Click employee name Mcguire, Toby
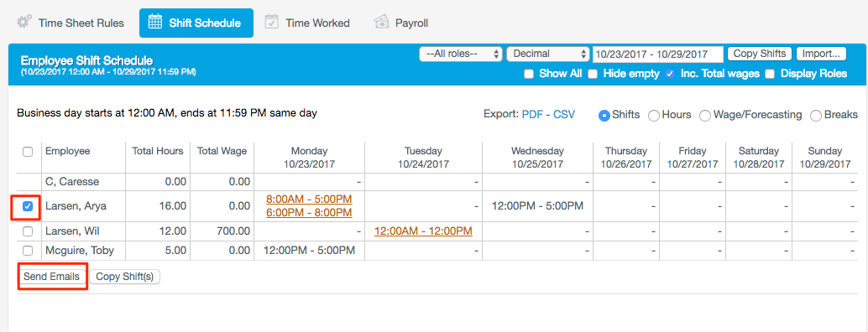868x332 pixels. coord(80,251)
